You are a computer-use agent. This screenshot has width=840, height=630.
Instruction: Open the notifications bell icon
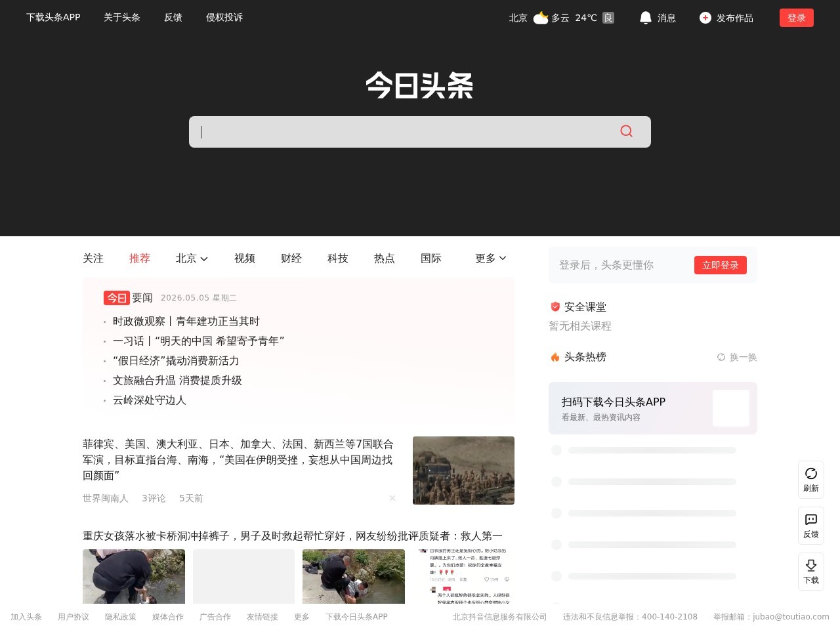[646, 18]
